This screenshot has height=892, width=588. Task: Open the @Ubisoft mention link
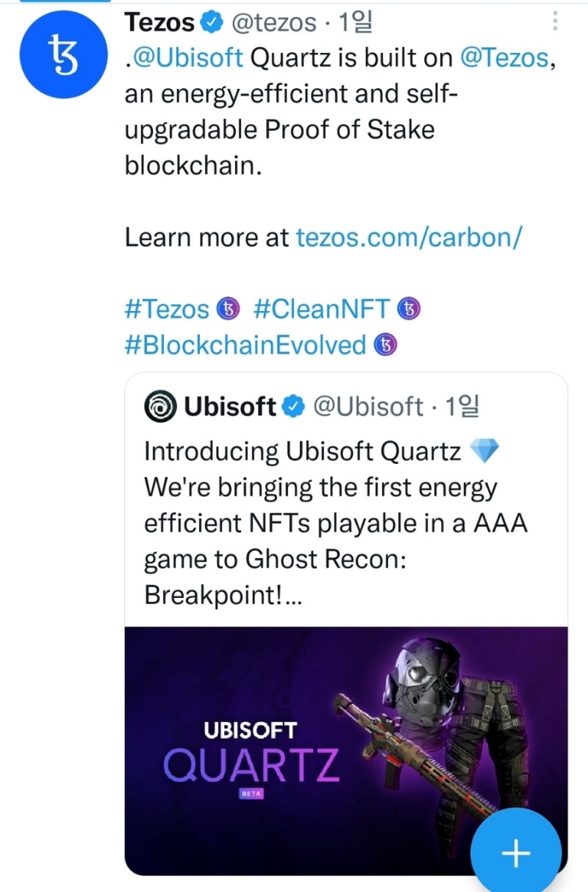tap(187, 58)
